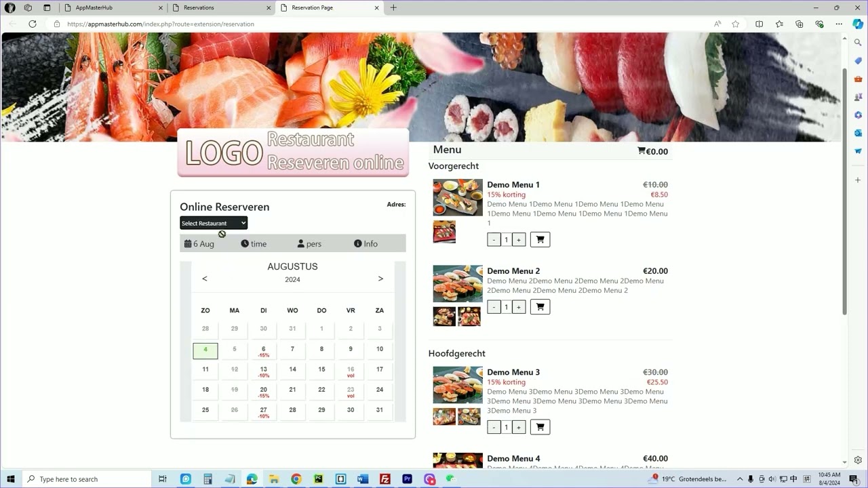Increase quantity of Demo Menu 3
868x488 pixels.
coord(518,426)
